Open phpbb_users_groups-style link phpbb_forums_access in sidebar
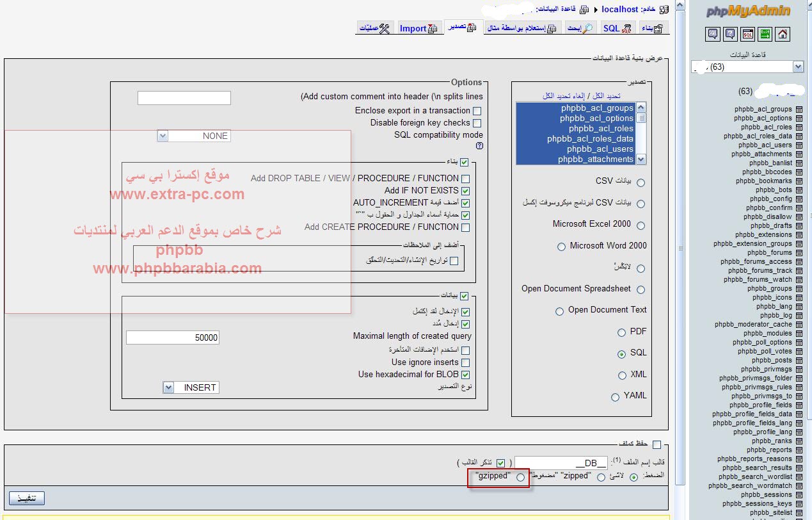The width and height of the screenshot is (812, 520). [x=756, y=262]
